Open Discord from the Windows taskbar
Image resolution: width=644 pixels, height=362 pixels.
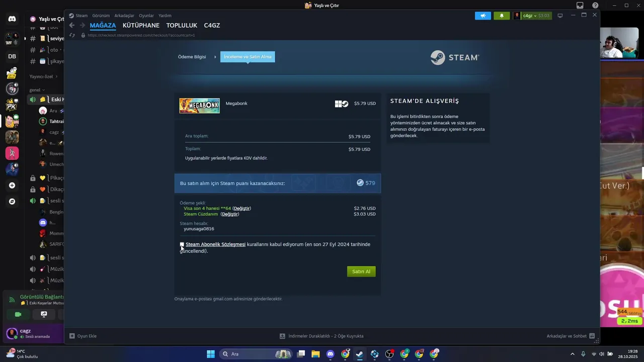(x=330, y=354)
